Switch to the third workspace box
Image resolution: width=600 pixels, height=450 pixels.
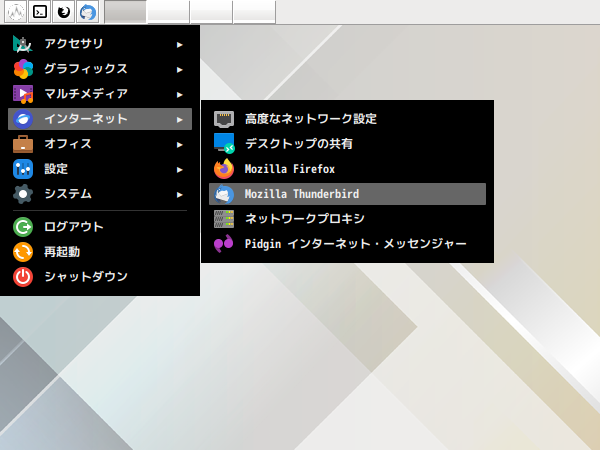[212, 12]
